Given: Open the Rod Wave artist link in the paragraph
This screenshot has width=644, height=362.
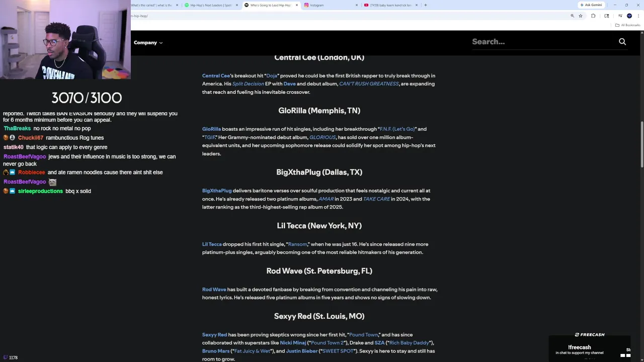Looking at the screenshot, I should point(214,290).
